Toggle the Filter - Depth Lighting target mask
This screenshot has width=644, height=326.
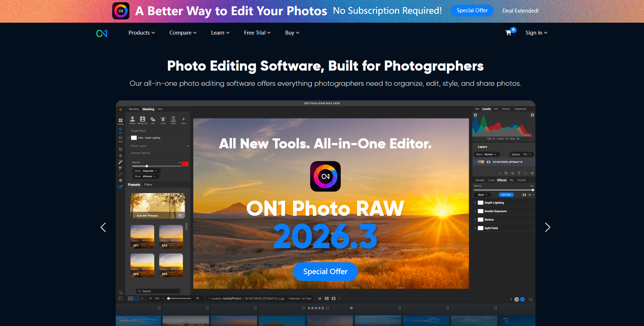[128, 138]
